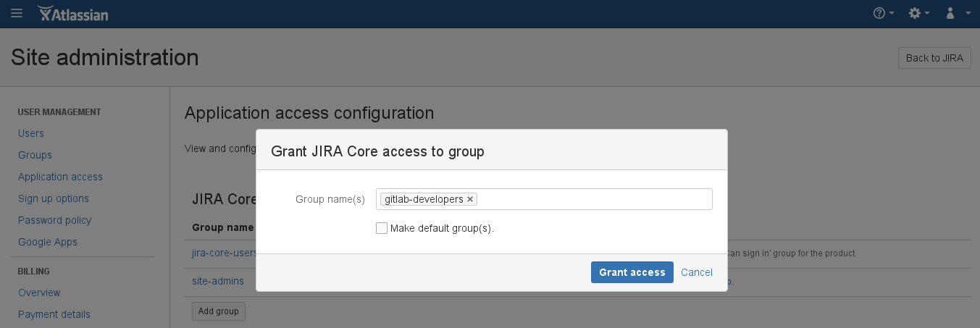Viewport: 980px width, 328px height.
Task: Open Google Apps settings
Action: (48, 242)
